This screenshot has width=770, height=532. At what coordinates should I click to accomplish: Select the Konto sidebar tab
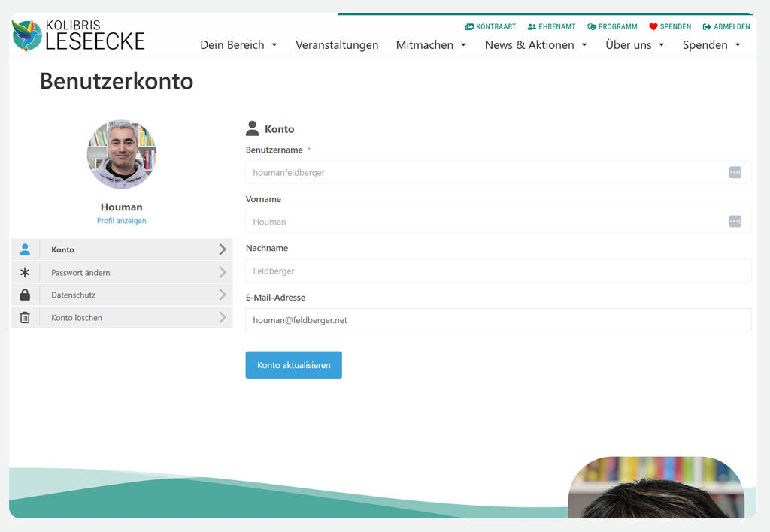coord(121,249)
